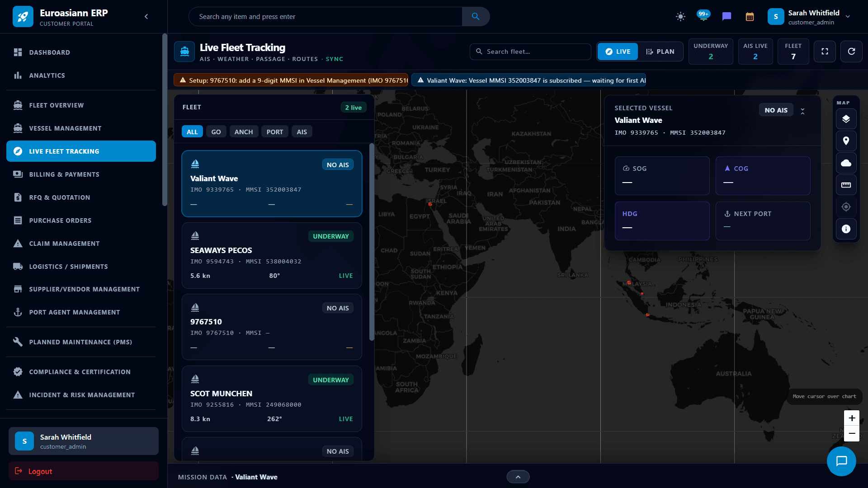Click the Search fleet input field
The width and height of the screenshot is (868, 488).
pyautogui.click(x=530, y=52)
